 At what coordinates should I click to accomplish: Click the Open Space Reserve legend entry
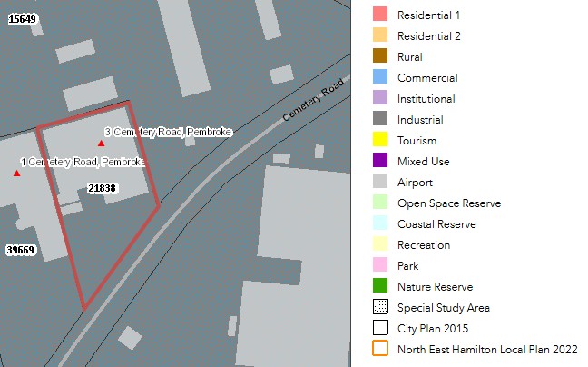click(x=448, y=203)
